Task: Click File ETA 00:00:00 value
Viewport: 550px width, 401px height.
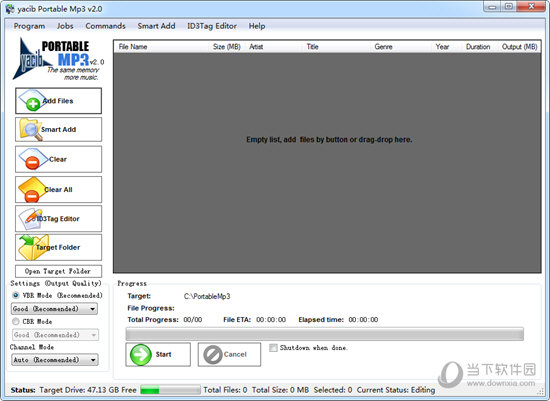Action: [271, 320]
